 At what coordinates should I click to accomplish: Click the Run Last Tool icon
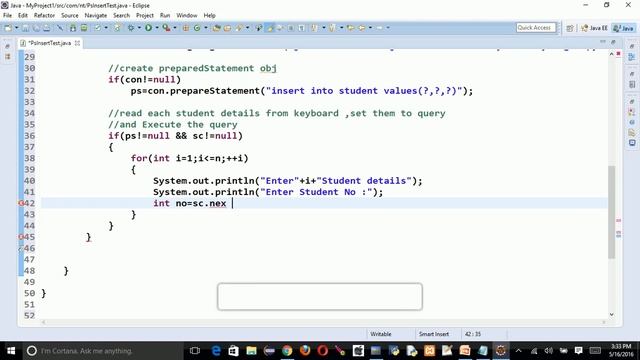pyautogui.click(x=166, y=28)
